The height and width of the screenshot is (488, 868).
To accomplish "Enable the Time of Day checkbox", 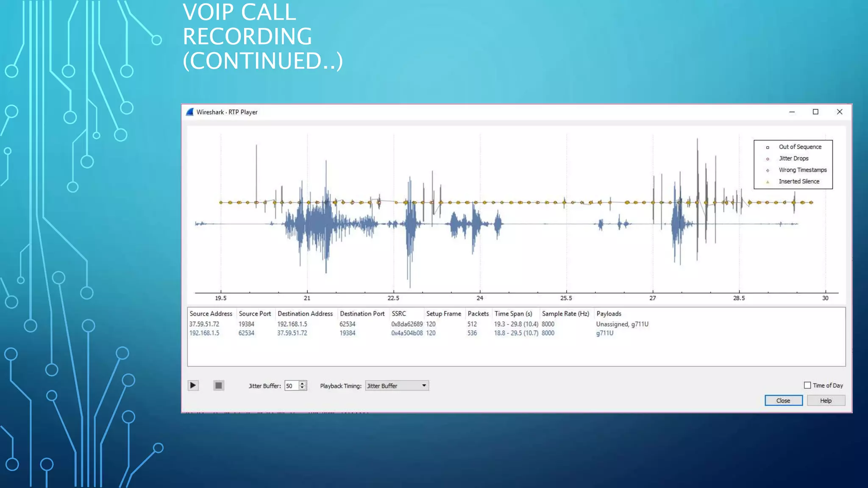I will click(807, 385).
